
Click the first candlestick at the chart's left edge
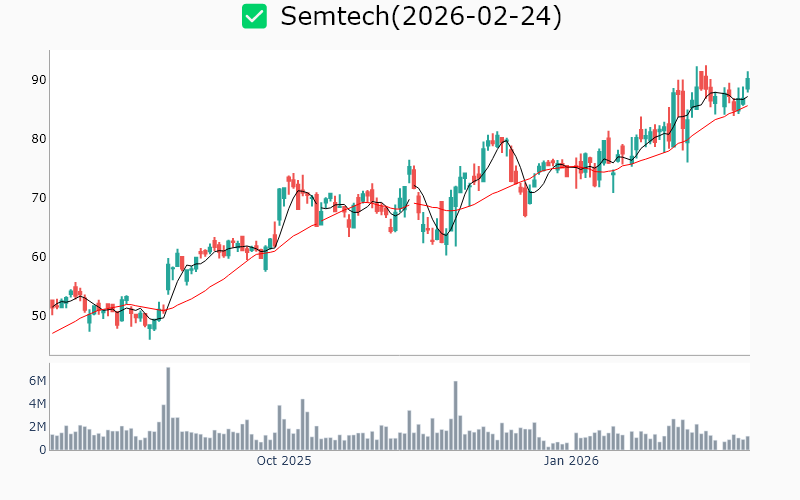(52, 306)
